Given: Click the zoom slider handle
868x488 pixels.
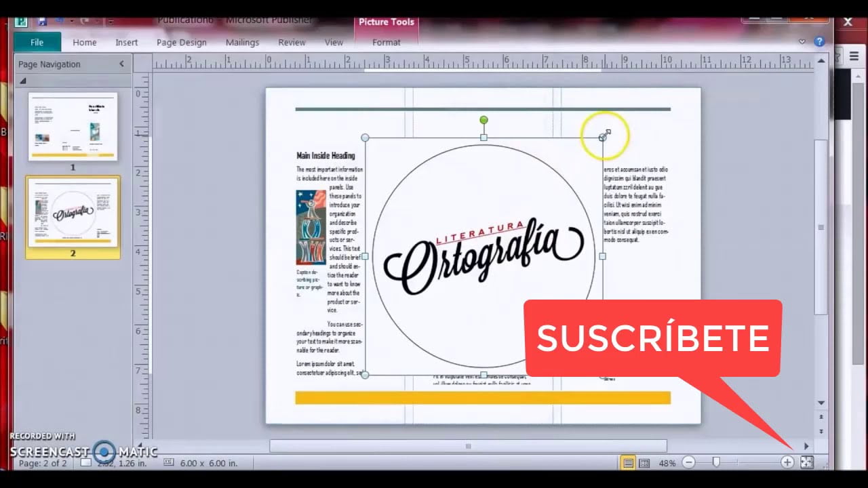Looking at the screenshot, I should [x=716, y=462].
